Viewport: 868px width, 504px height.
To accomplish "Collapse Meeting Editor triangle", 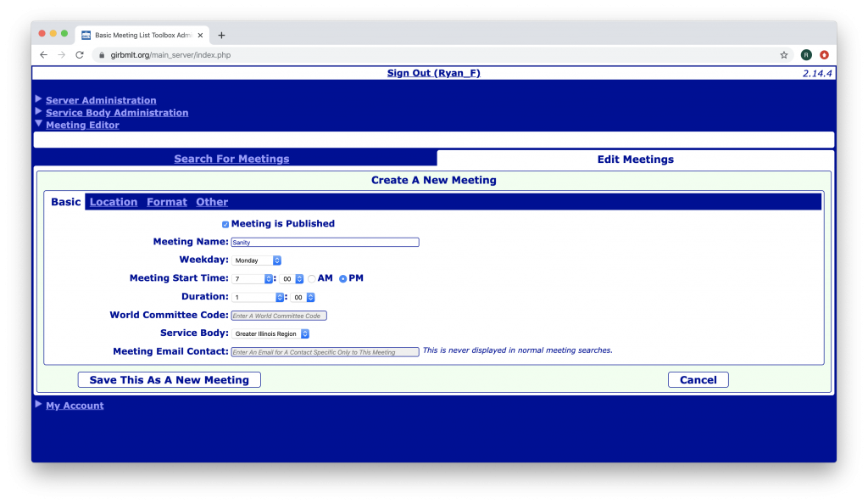I will coord(38,124).
